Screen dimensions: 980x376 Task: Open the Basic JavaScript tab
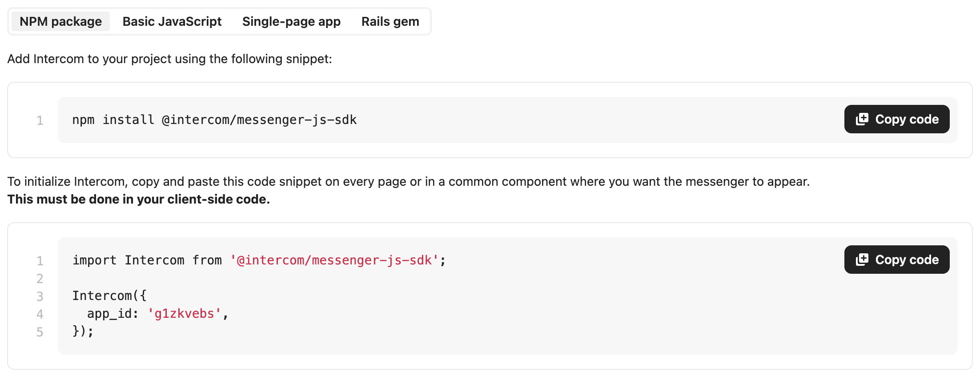coord(172,21)
